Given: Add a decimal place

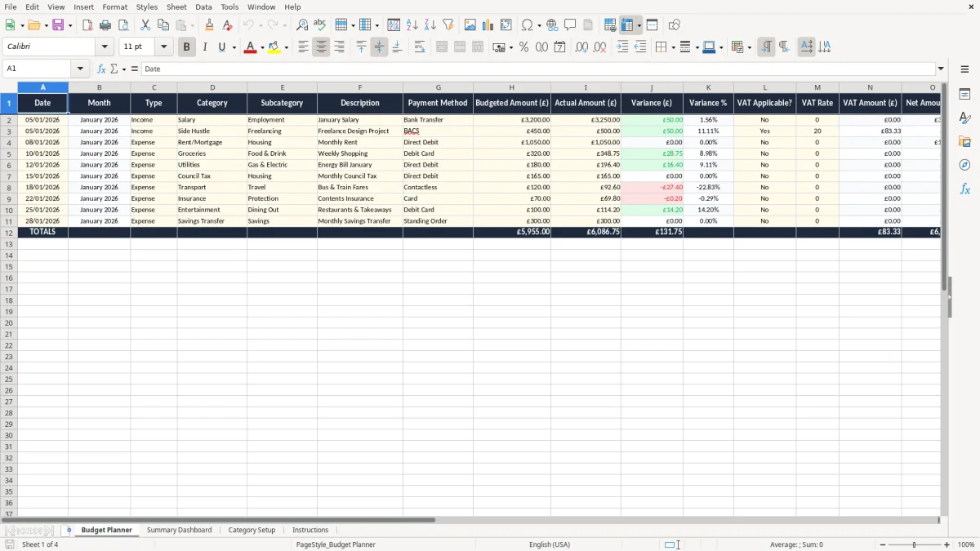Looking at the screenshot, I should [581, 47].
